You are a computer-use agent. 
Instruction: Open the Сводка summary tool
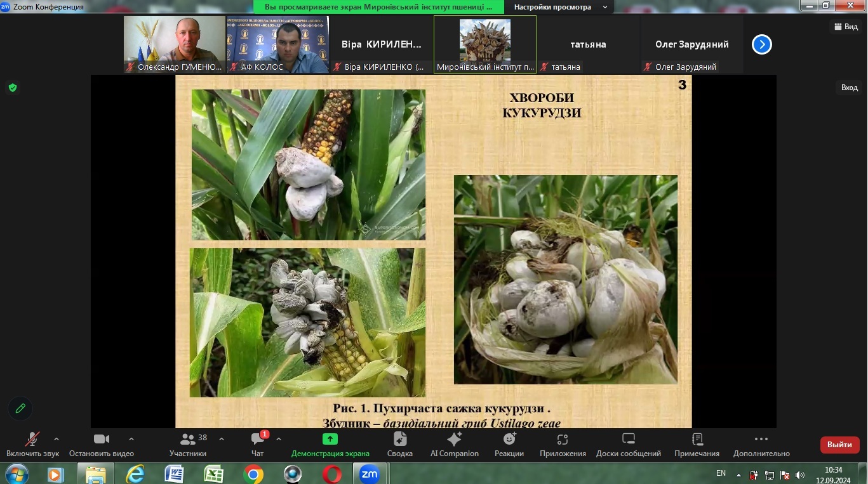tap(399, 444)
